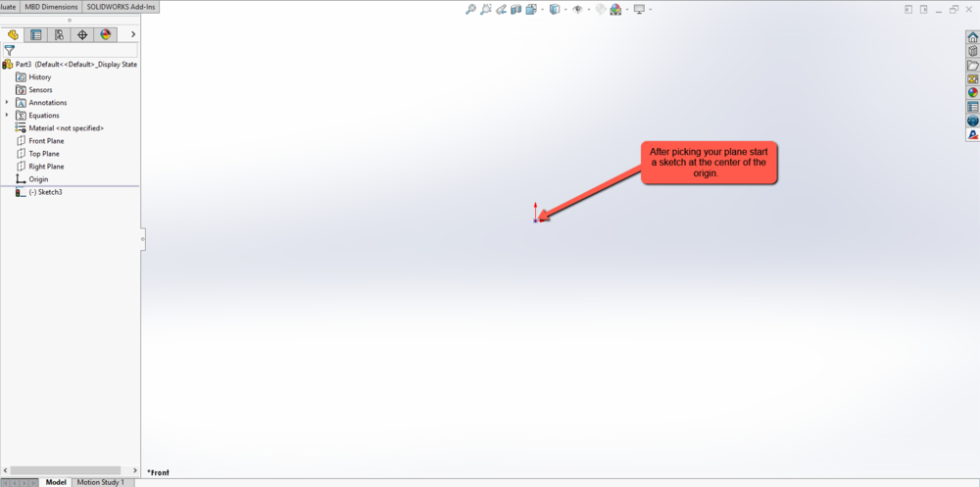Viewport: 980px width, 487px height.
Task: Expand the Equations tree node
Action: pos(7,116)
